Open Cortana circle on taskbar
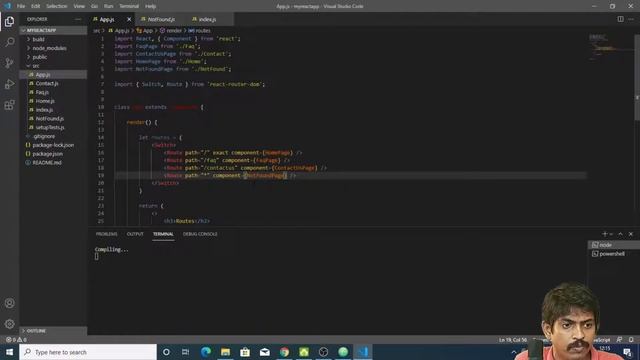This screenshot has height=360, width=640. pos(166,352)
